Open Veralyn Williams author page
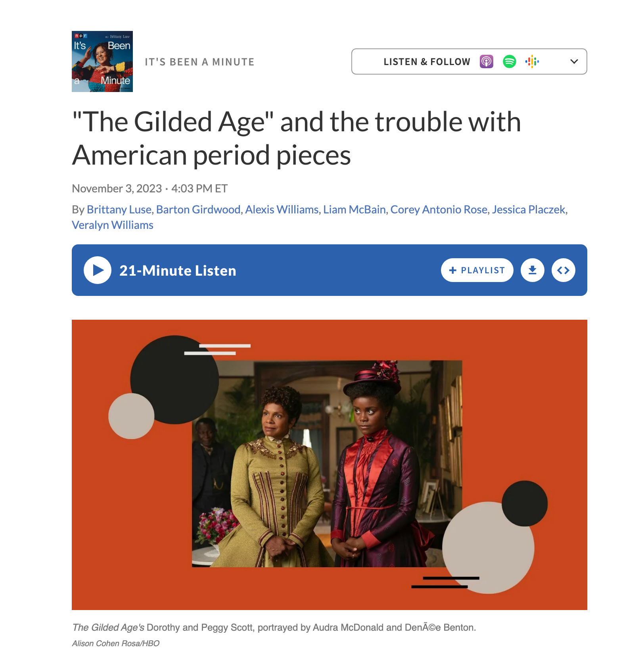This screenshot has width=644, height=664. pyautogui.click(x=113, y=225)
